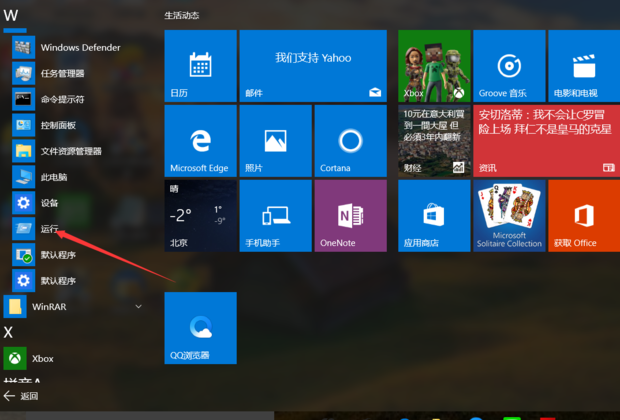This screenshot has width=620, height=420.
Task: Open the 应用商店 store tile
Action: tap(434, 215)
